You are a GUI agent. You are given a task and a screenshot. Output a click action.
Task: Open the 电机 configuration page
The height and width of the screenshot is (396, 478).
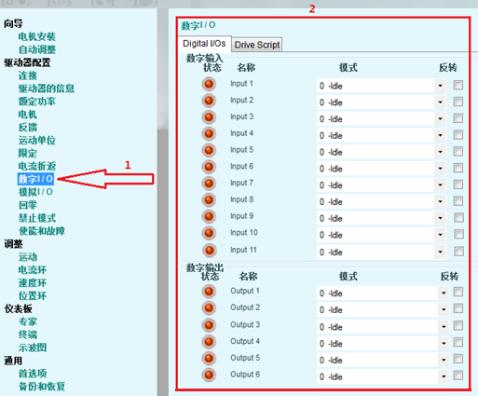click(x=28, y=114)
